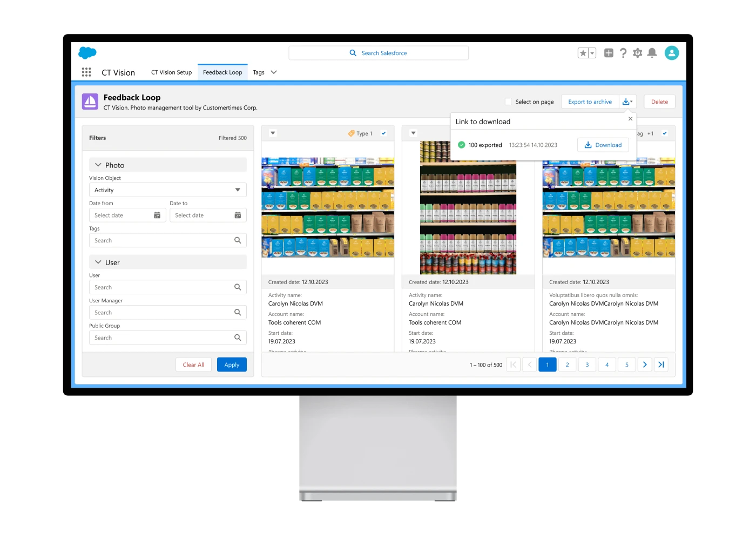Open the notifications bell
This screenshot has width=756, height=540.
point(652,53)
